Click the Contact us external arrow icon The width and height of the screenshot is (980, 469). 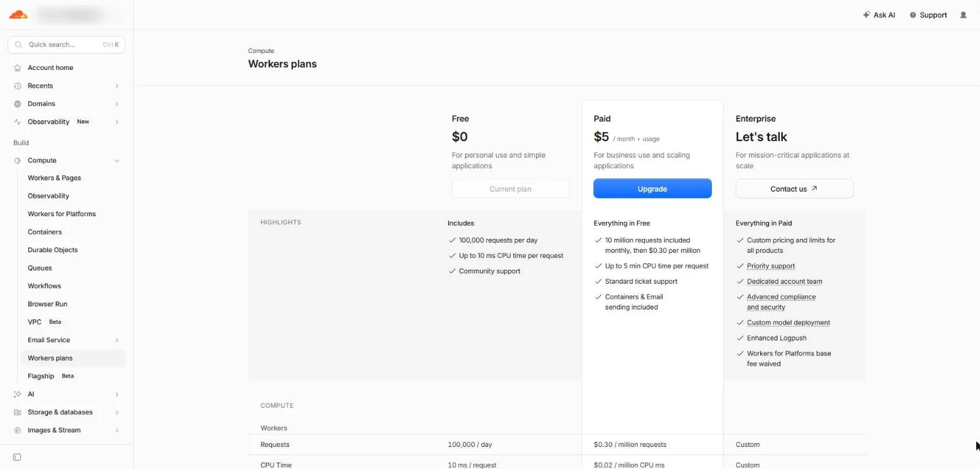click(x=814, y=188)
